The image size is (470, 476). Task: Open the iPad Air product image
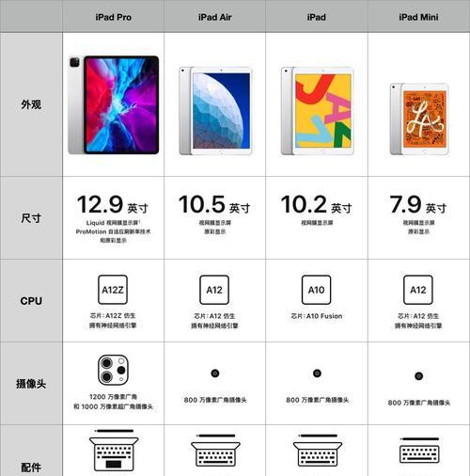click(215, 111)
